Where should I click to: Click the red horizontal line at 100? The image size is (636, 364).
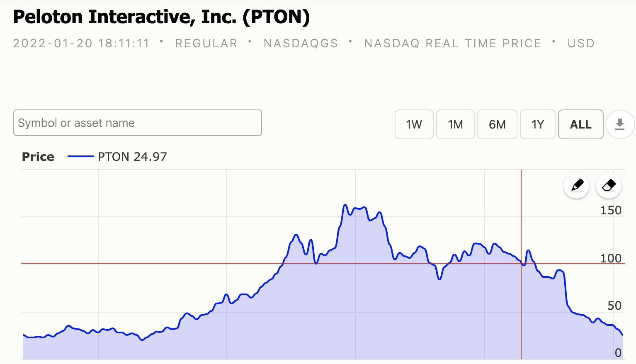[166, 263]
